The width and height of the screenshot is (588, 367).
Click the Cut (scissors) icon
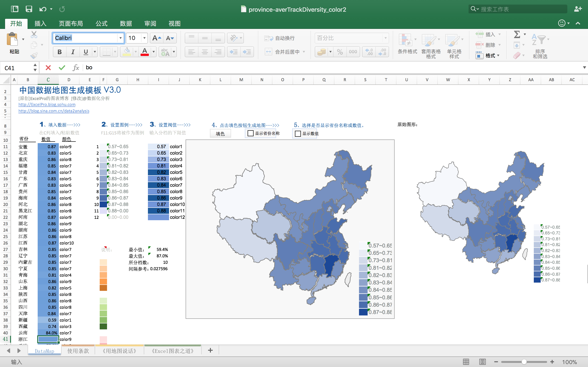coord(34,35)
